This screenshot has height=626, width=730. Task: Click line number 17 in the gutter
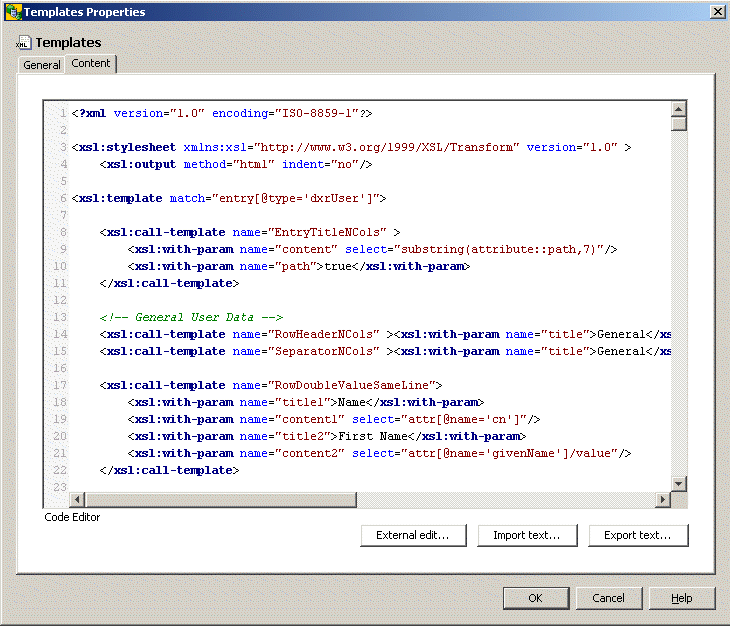tap(61, 385)
